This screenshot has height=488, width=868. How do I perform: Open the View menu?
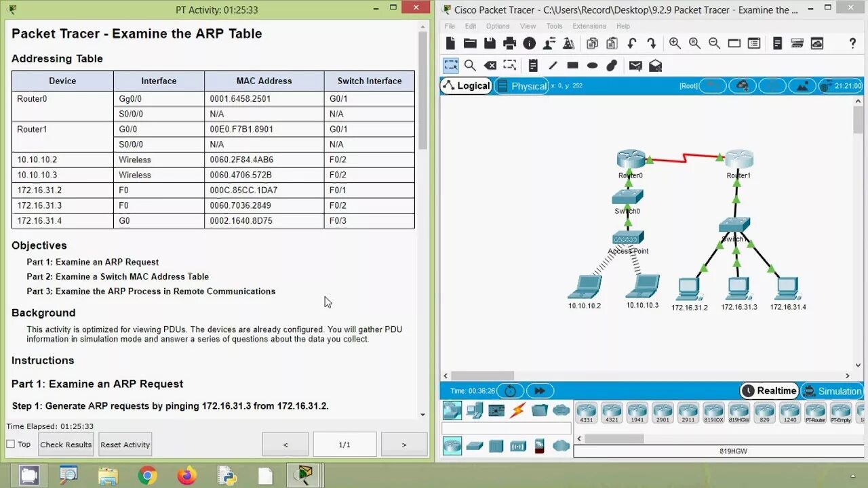pyautogui.click(x=528, y=26)
